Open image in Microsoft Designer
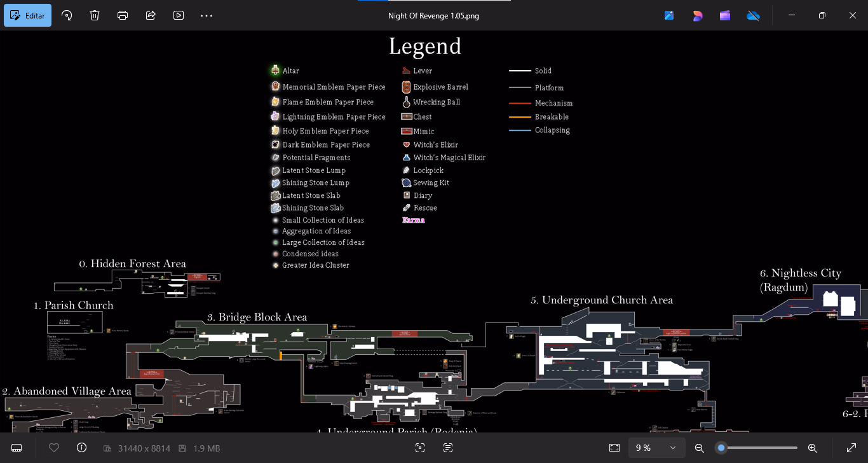The width and height of the screenshot is (868, 463). [698, 15]
